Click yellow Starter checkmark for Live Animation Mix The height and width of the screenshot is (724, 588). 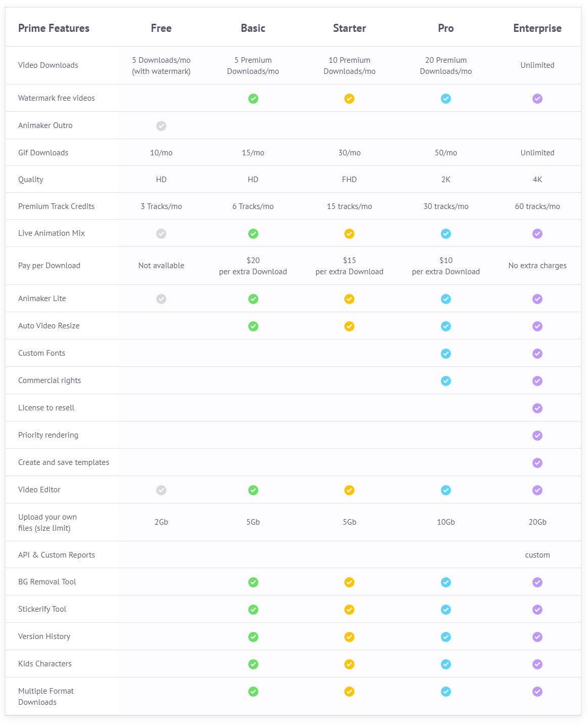pyautogui.click(x=349, y=234)
